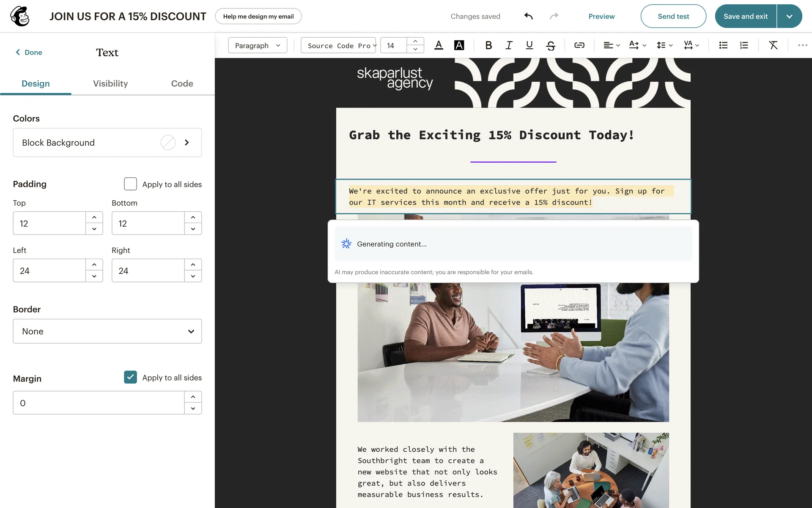
Task: Click the Send test button
Action: [673, 16]
